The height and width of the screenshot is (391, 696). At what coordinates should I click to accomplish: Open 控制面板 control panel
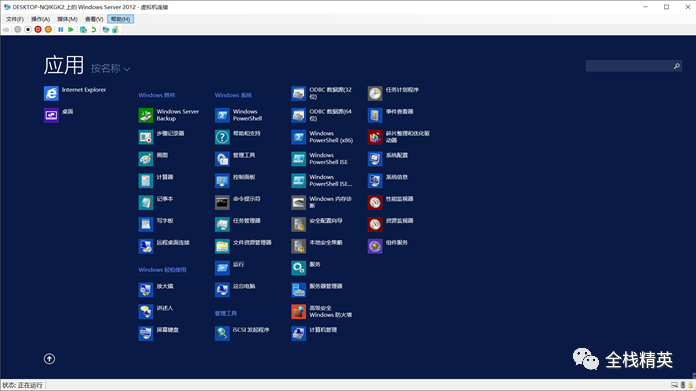tap(235, 180)
